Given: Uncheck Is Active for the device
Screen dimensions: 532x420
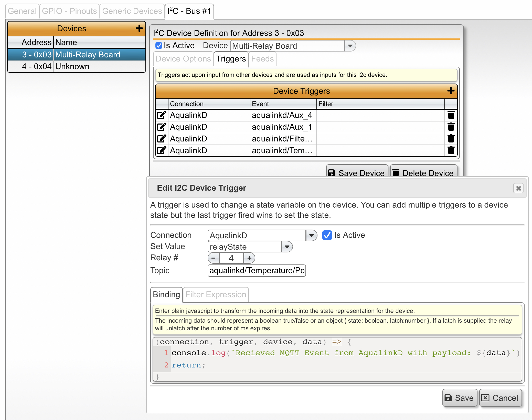Looking at the screenshot, I should (159, 45).
